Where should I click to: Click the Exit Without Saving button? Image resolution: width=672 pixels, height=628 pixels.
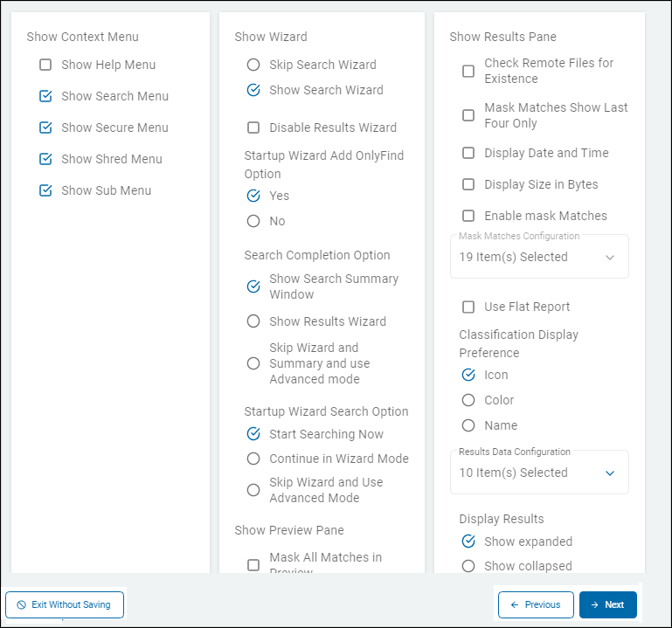coord(65,604)
